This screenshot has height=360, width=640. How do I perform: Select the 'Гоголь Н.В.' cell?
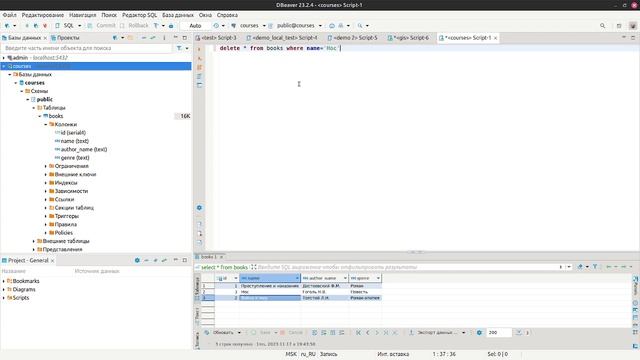click(324, 292)
